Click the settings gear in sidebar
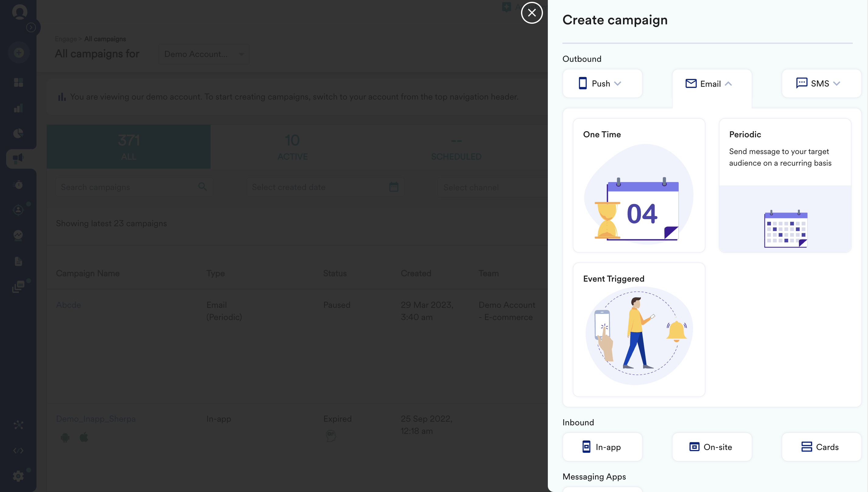The width and height of the screenshot is (868, 492). point(18,476)
